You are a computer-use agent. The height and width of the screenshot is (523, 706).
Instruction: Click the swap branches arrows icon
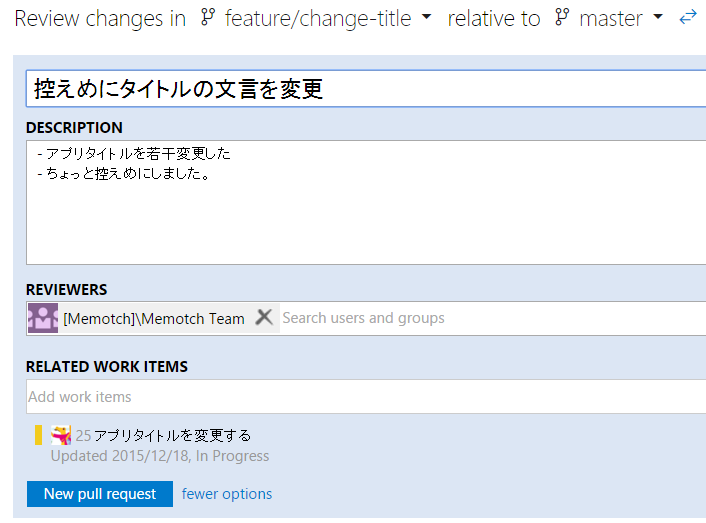point(687,17)
